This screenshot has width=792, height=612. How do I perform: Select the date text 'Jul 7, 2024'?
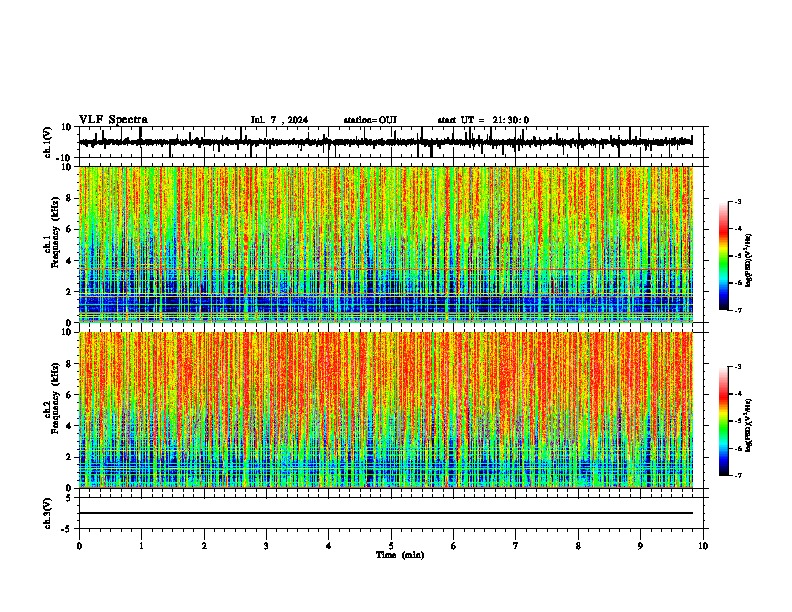coord(279,120)
